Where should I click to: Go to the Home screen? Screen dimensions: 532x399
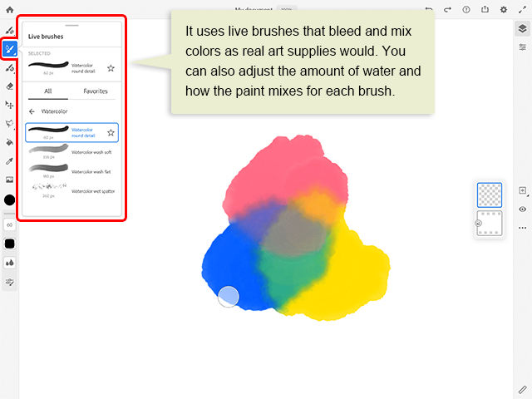pos(9,9)
